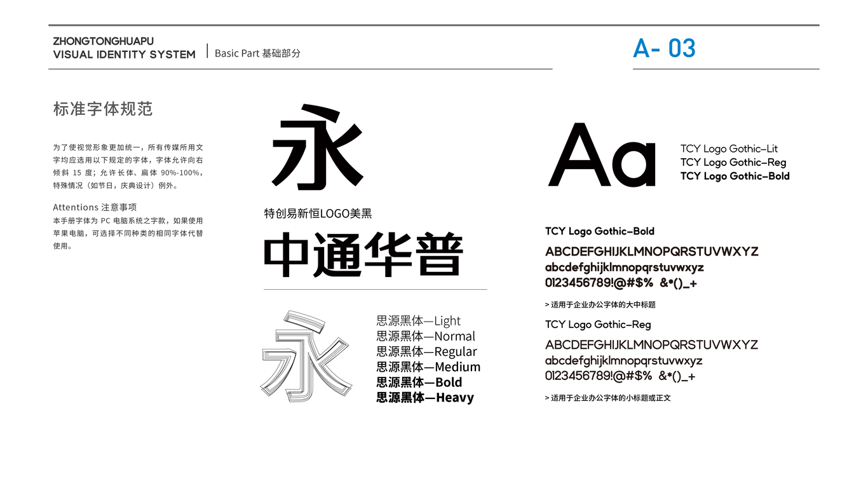
Task: Click the VISUAL IDENTITY SYSTEM text
Action: coord(125,55)
